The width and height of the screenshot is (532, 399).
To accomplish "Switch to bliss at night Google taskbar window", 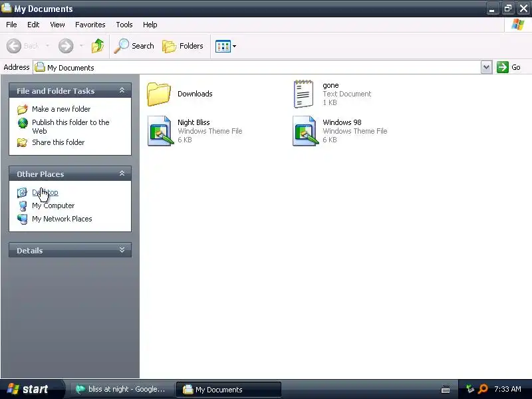I will click(x=121, y=389).
